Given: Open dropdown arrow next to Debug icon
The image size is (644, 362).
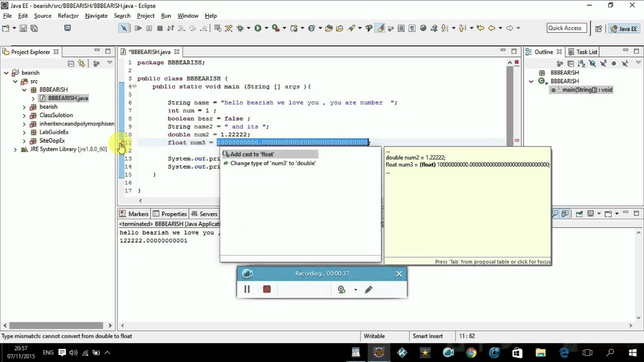Looking at the screenshot, I should (x=248, y=28).
